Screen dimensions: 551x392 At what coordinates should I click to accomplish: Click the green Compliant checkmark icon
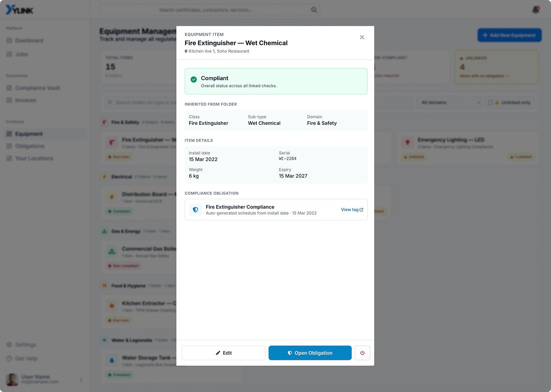(194, 79)
